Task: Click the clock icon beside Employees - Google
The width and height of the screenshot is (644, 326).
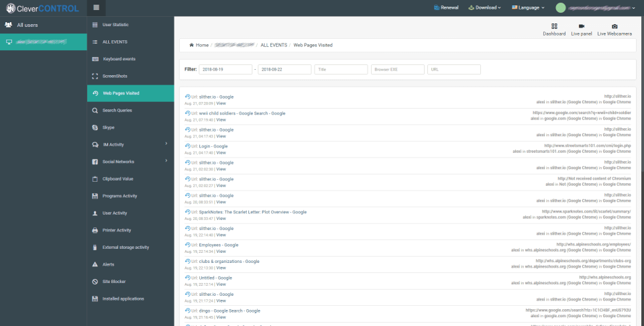Action: 188,245
